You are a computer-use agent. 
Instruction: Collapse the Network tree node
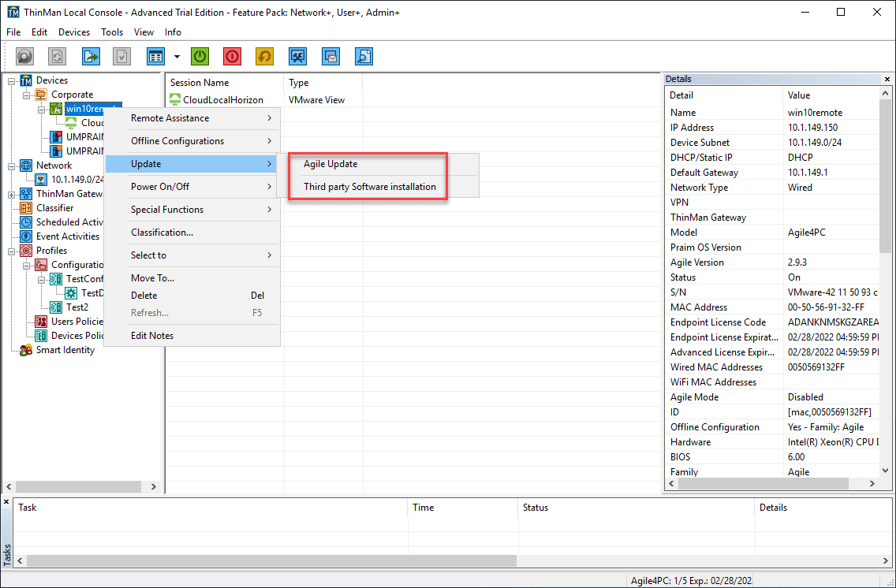pyautogui.click(x=11, y=166)
